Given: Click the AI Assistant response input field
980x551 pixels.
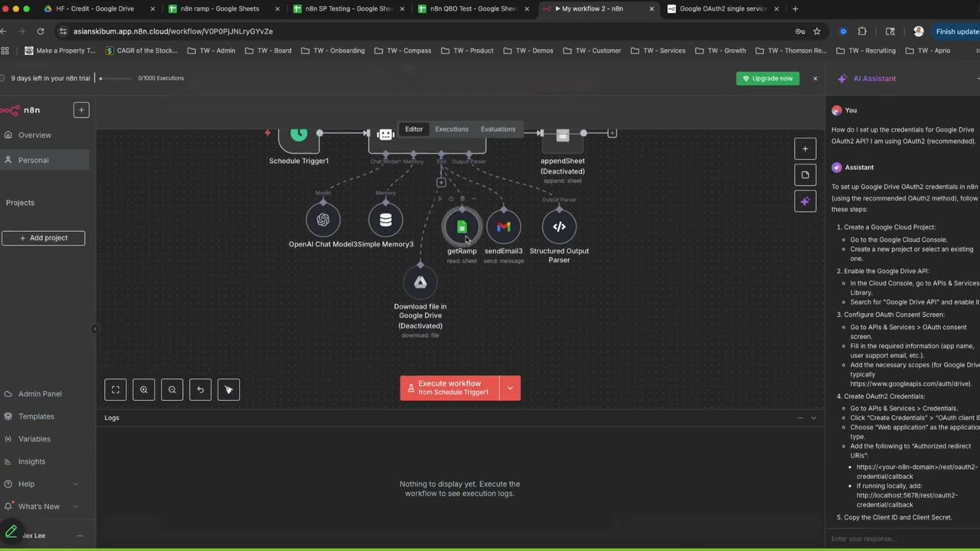Looking at the screenshot, I should tap(903, 539).
